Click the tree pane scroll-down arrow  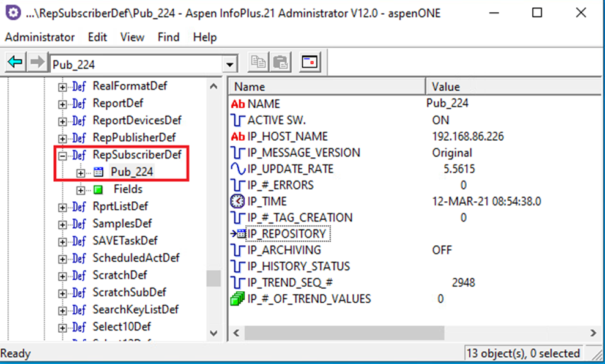coord(213,333)
